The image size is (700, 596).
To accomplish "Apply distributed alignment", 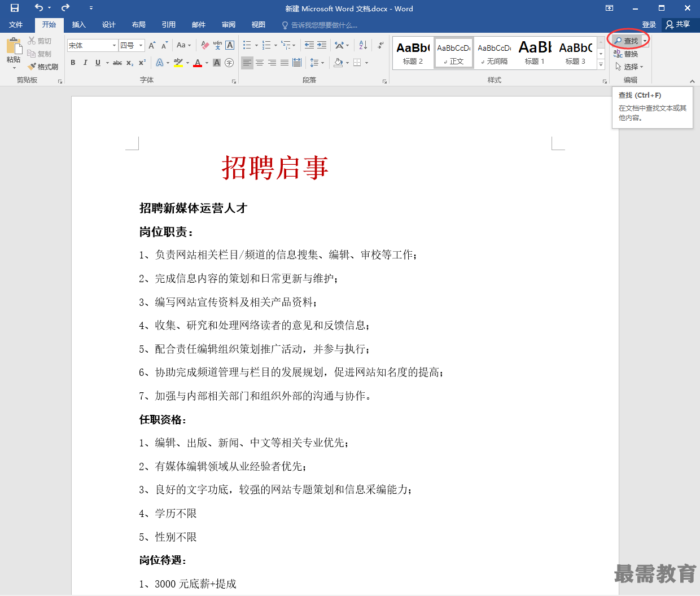I will coord(297,63).
